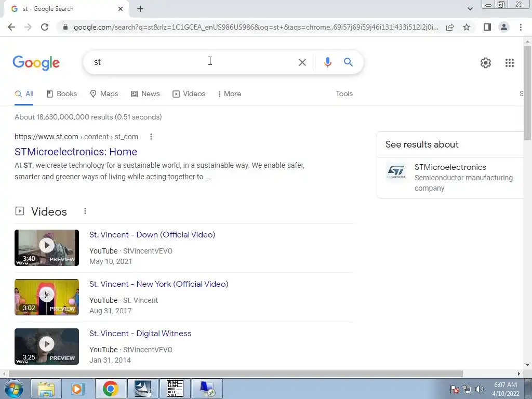
Task: Clear the search box with the X
Action: (x=302, y=62)
